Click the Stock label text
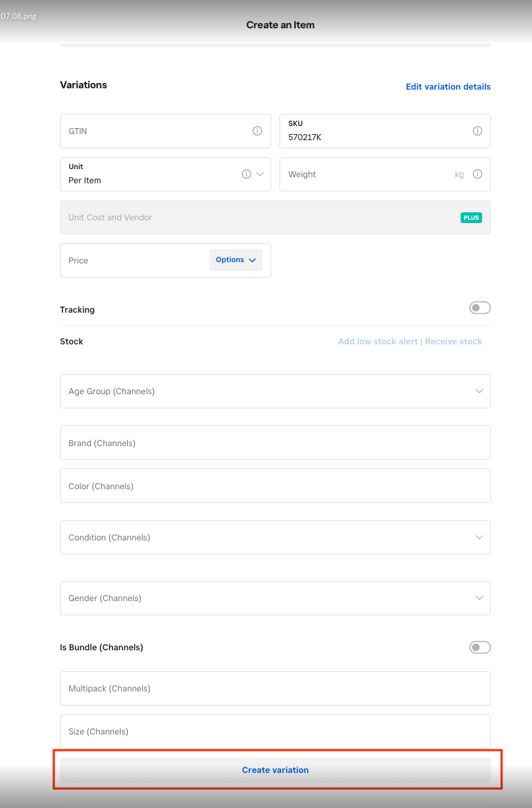Image resolution: width=532 pixels, height=808 pixels. (71, 342)
